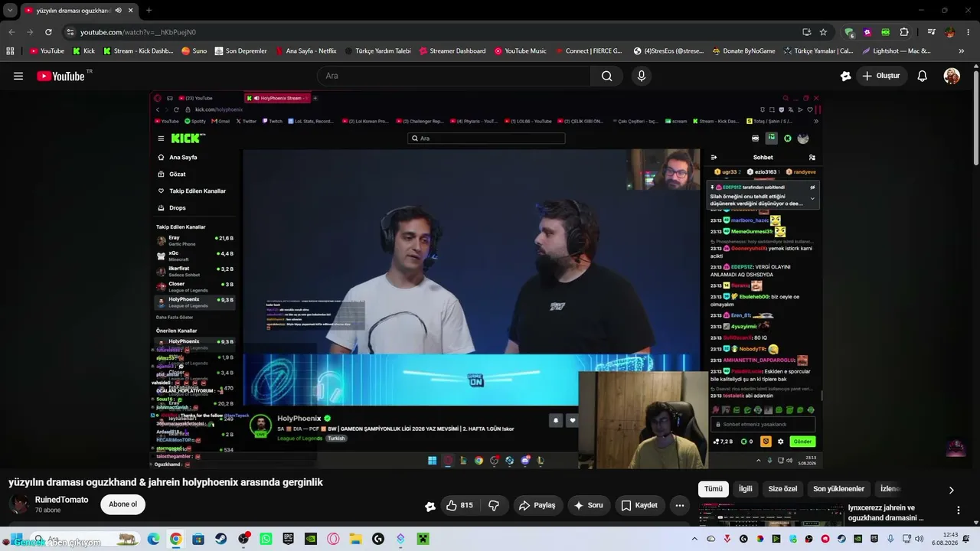This screenshot has height=551, width=980.
Task: Open media controls icon in Chrome toolbar
Action: click(931, 32)
